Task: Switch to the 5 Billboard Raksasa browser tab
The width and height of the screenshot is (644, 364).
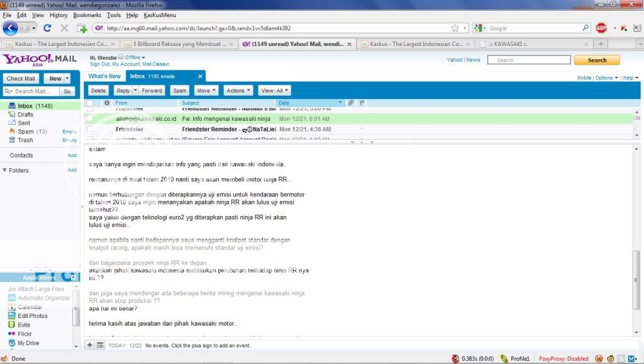Action: coord(179,44)
